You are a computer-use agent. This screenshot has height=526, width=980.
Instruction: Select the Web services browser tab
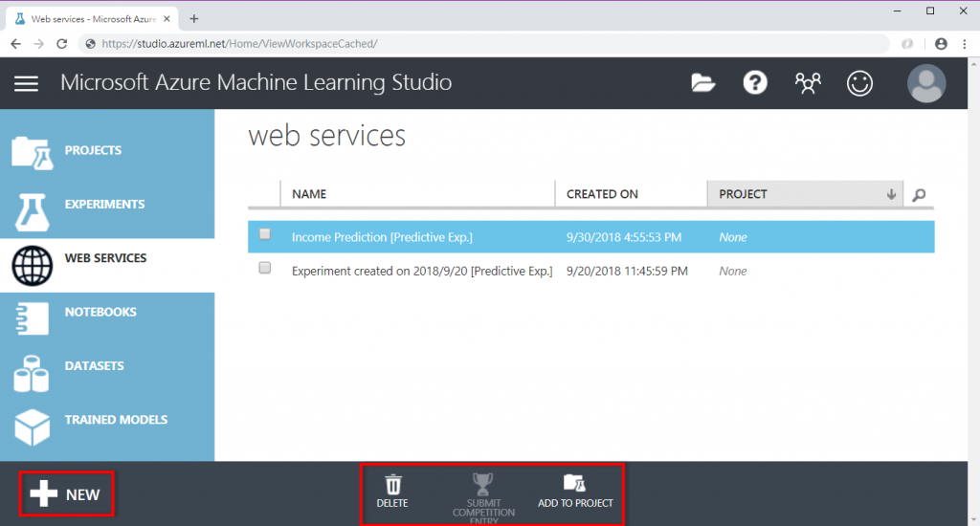coord(93,19)
